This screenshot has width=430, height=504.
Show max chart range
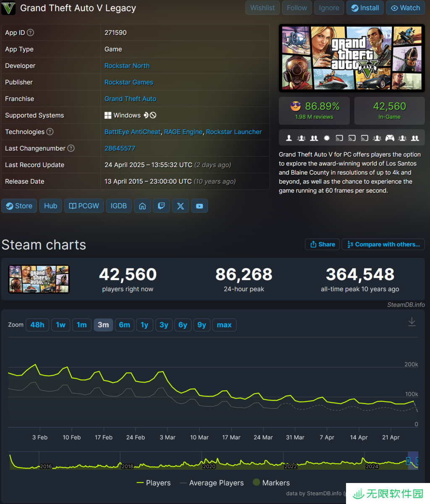tap(224, 325)
